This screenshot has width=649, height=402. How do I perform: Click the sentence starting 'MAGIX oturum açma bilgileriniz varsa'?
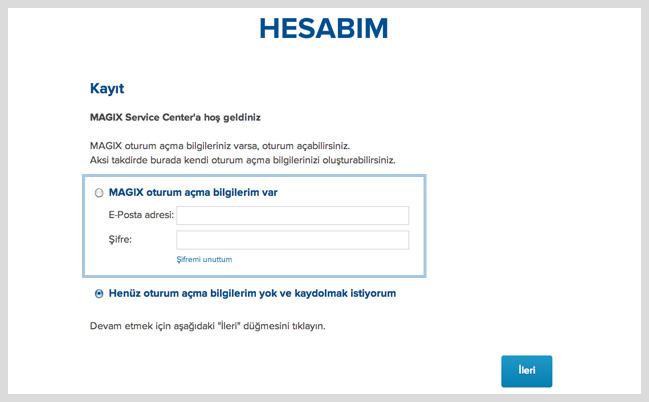pos(220,146)
